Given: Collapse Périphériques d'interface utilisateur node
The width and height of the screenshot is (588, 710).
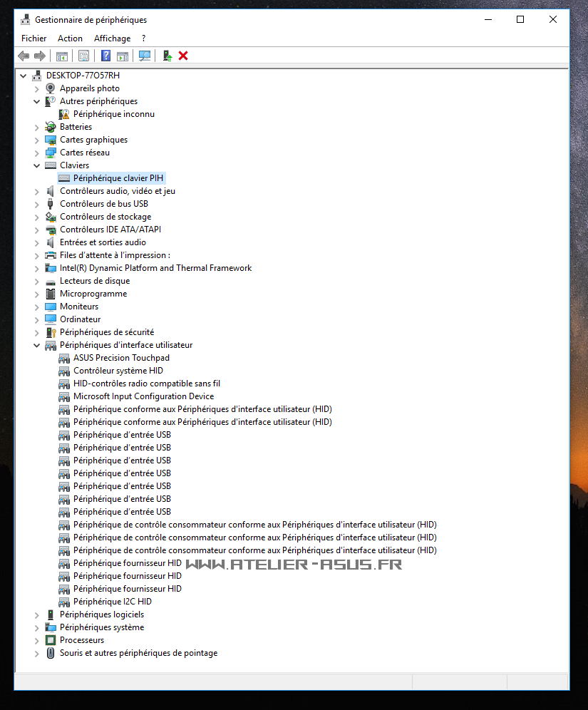Looking at the screenshot, I should tap(37, 345).
